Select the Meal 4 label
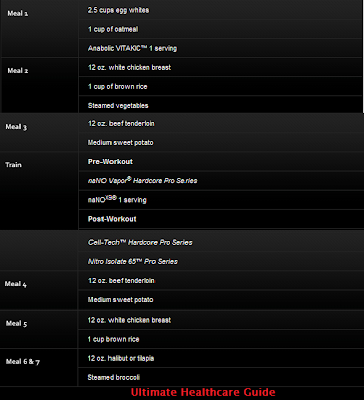The image size is (364, 400). click(x=16, y=284)
